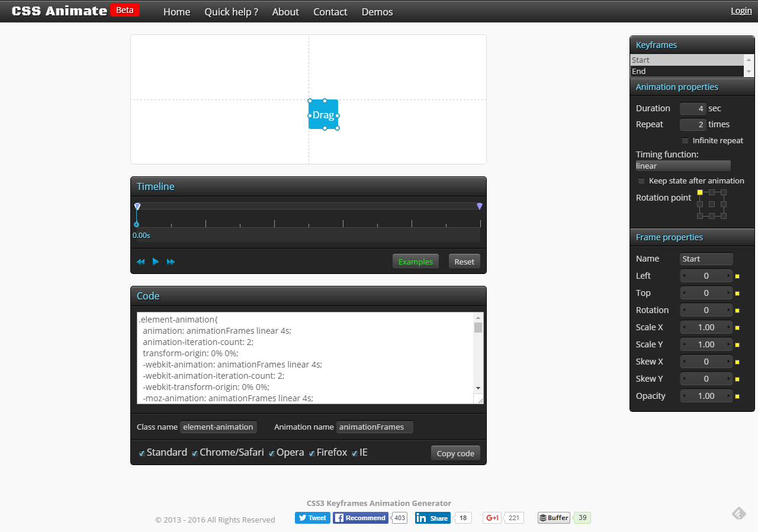The image size is (758, 532).
Task: Enable Infinite repeat checkbox
Action: pyautogui.click(x=685, y=141)
